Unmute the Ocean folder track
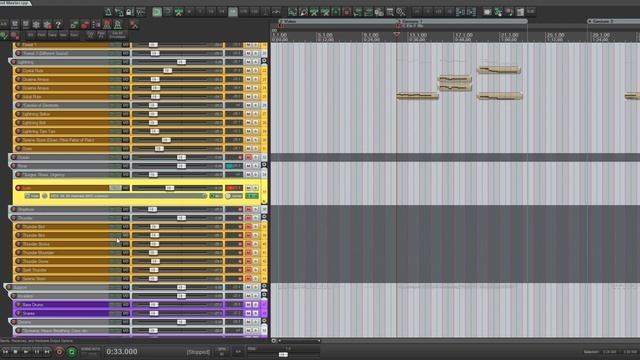This screenshot has height=360, width=640. [248, 158]
